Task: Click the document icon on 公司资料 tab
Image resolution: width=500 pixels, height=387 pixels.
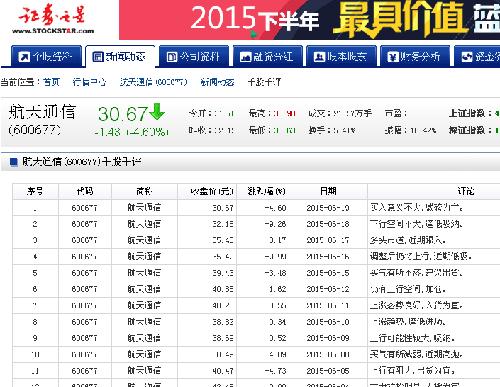Action: [172, 57]
